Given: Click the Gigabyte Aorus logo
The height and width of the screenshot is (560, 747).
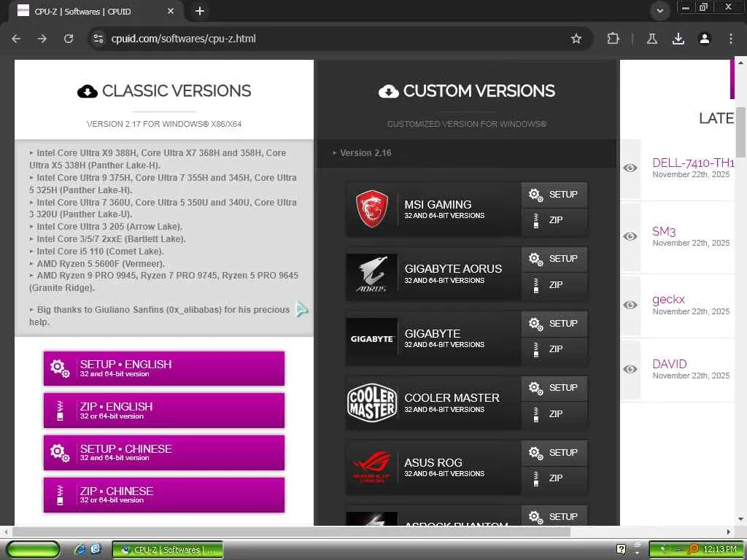Looking at the screenshot, I should coord(371,274).
